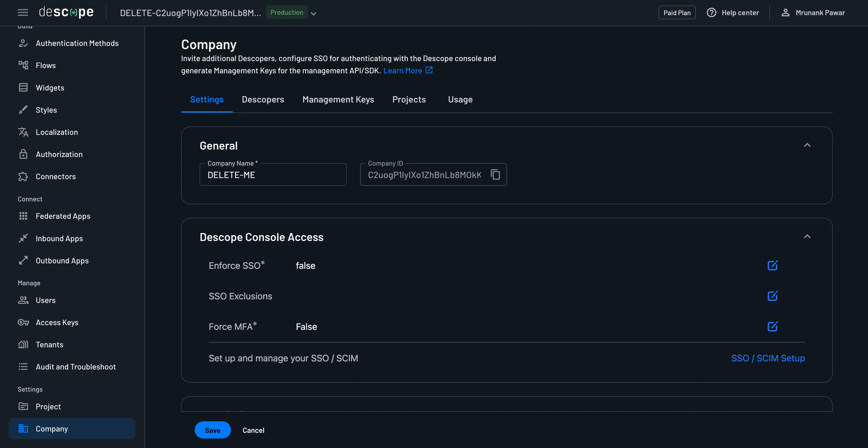Open the Tenants sidebar section
Screen dimensions: 868x448
coord(49,345)
